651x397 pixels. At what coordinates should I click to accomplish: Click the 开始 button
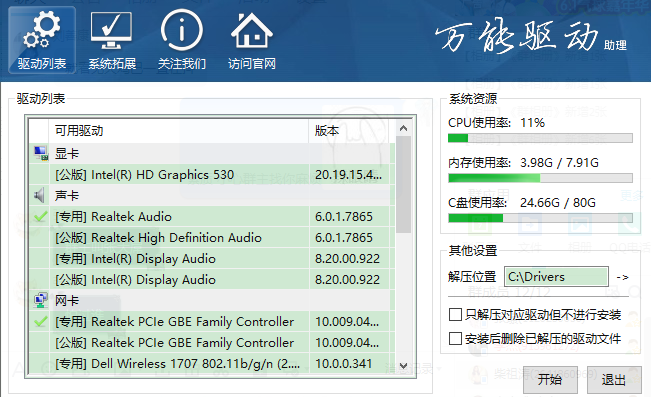(550, 380)
